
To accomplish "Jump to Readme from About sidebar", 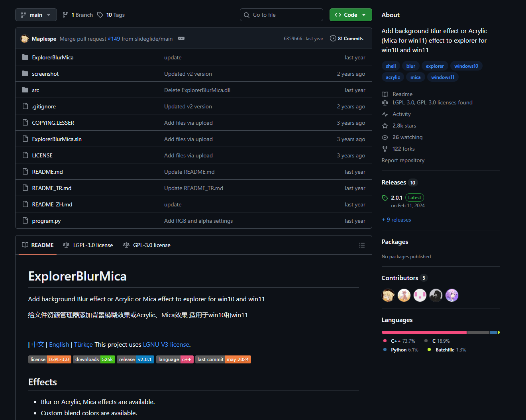I will pos(397,94).
